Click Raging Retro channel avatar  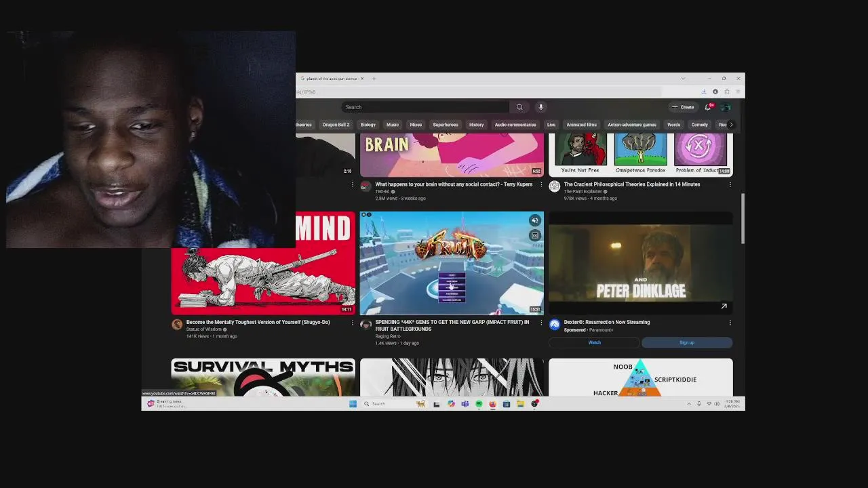point(366,325)
